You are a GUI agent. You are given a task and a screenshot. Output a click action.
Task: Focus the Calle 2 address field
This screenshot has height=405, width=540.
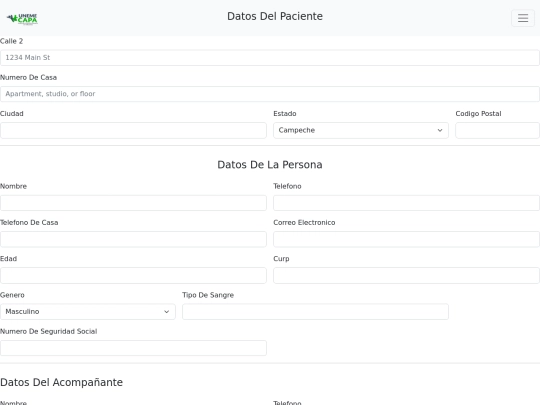pos(270,58)
